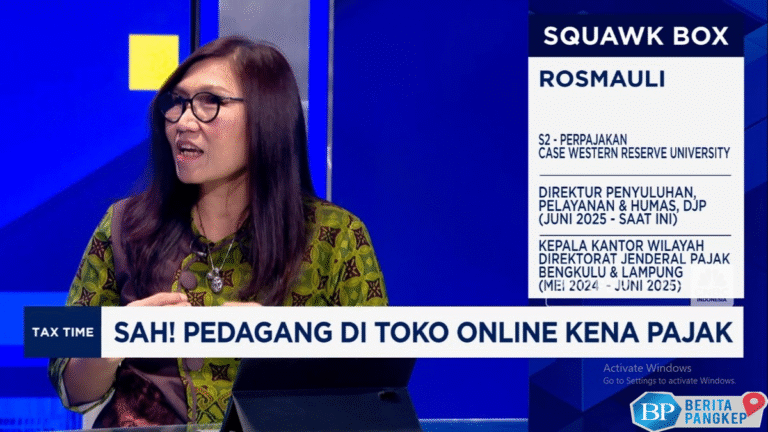Click '(JUNI 2025 - SAAT INI)' date text

tap(608, 219)
